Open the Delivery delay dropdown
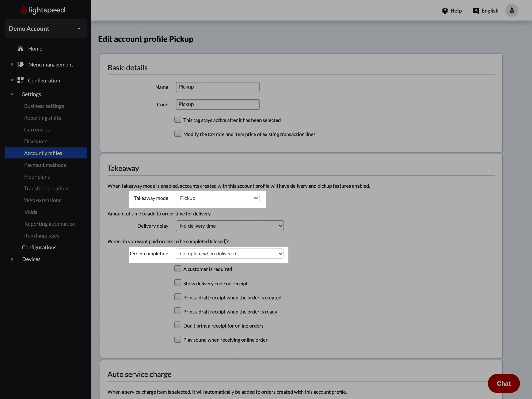 point(230,226)
